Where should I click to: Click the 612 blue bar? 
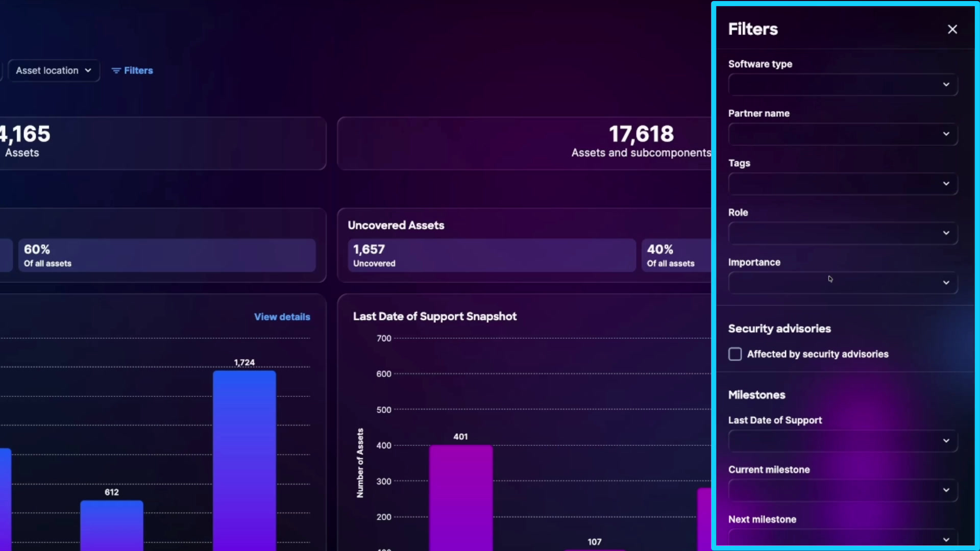point(112,525)
